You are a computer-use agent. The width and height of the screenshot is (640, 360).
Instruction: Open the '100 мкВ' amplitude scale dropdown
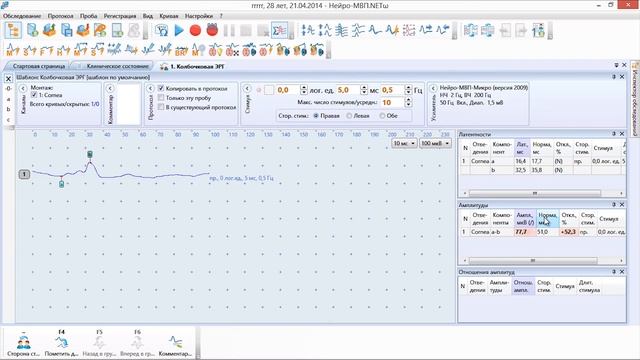tap(435, 143)
